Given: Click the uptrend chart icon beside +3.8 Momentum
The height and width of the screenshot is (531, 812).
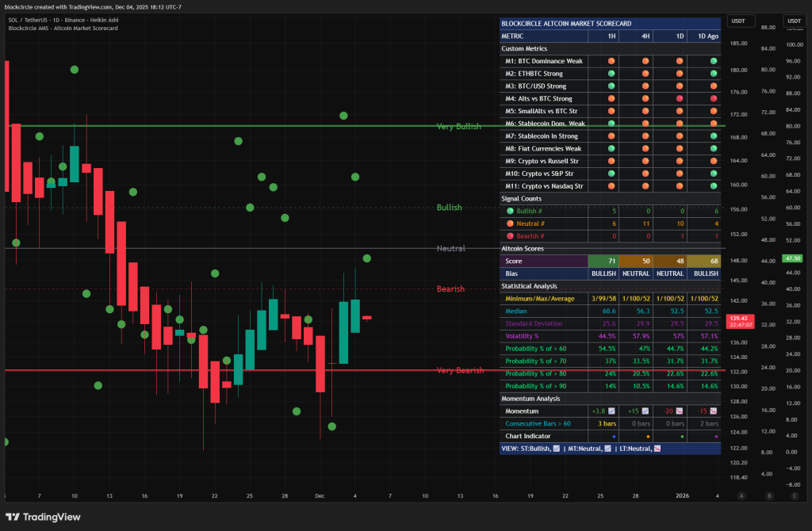Looking at the screenshot, I should coord(611,411).
